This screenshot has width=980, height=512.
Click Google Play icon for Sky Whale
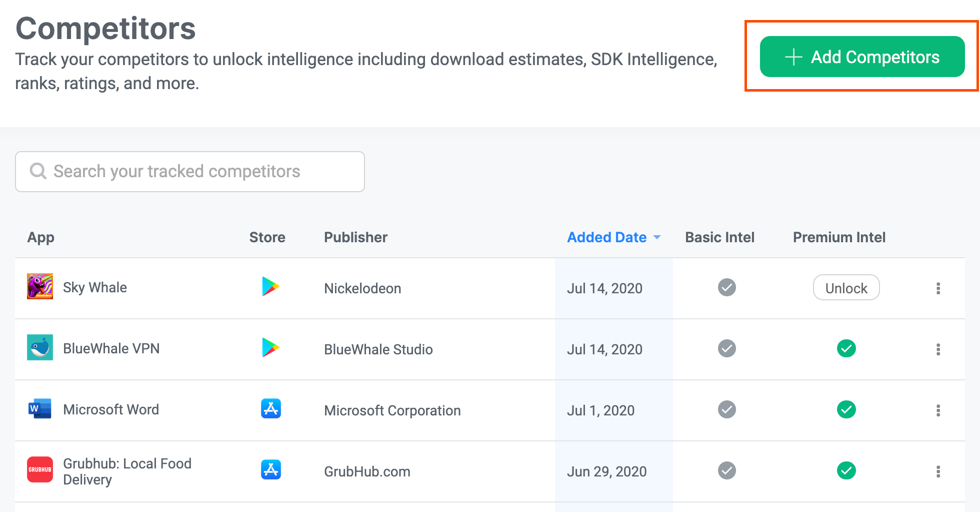(270, 286)
